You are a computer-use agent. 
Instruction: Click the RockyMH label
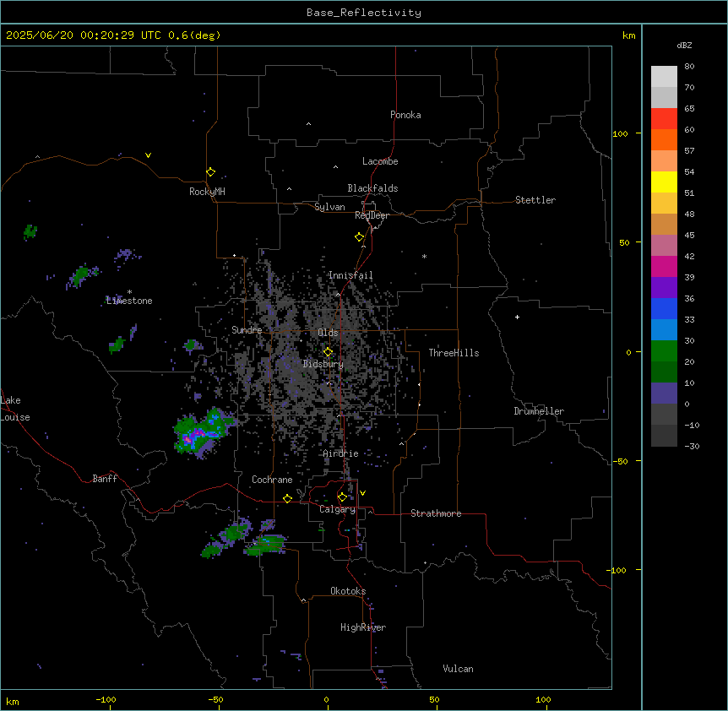click(207, 192)
